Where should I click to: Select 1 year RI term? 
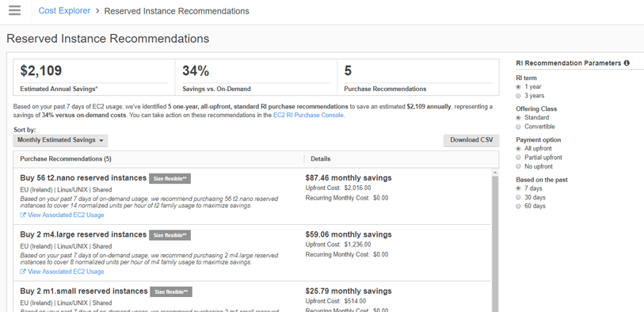[518, 87]
